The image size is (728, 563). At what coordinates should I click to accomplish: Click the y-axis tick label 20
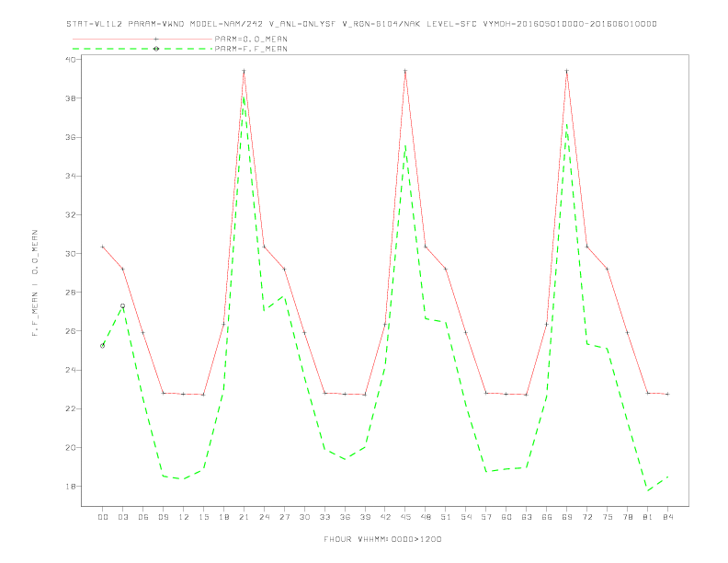(x=71, y=448)
